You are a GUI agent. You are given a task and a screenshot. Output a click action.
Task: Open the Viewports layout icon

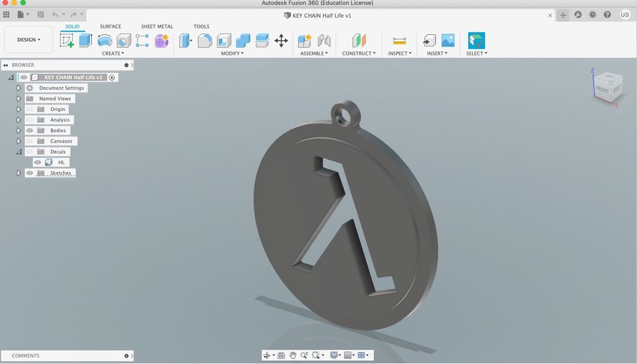361,356
